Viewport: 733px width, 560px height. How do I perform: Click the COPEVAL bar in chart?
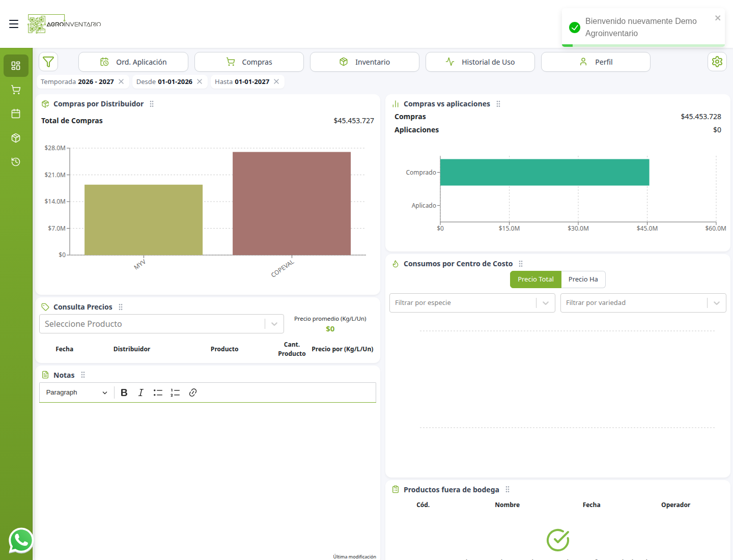pos(292,204)
